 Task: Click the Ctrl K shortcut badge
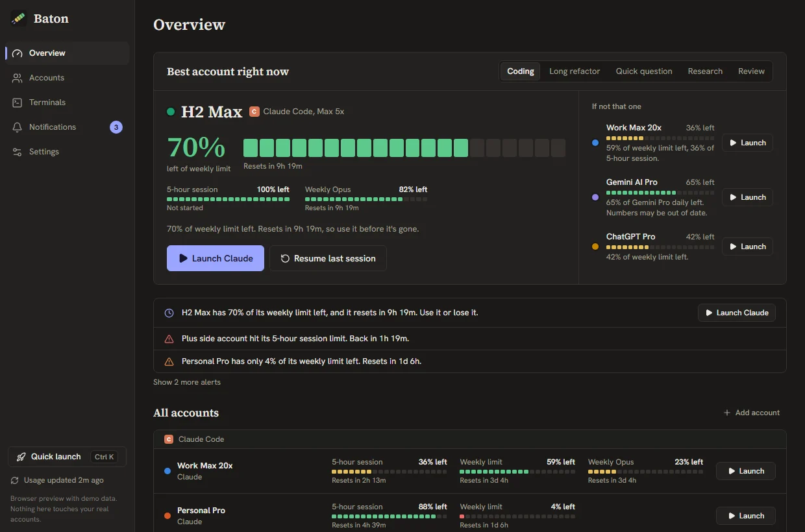(x=105, y=457)
